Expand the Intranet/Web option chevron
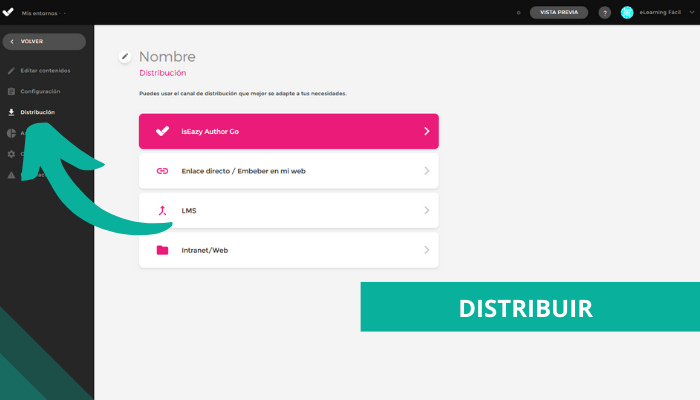This screenshot has height=400, width=700. [x=426, y=250]
